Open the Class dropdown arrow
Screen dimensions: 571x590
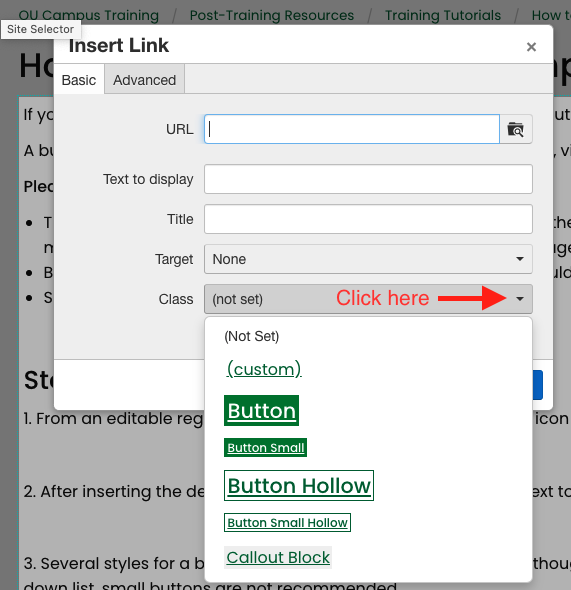click(519, 299)
